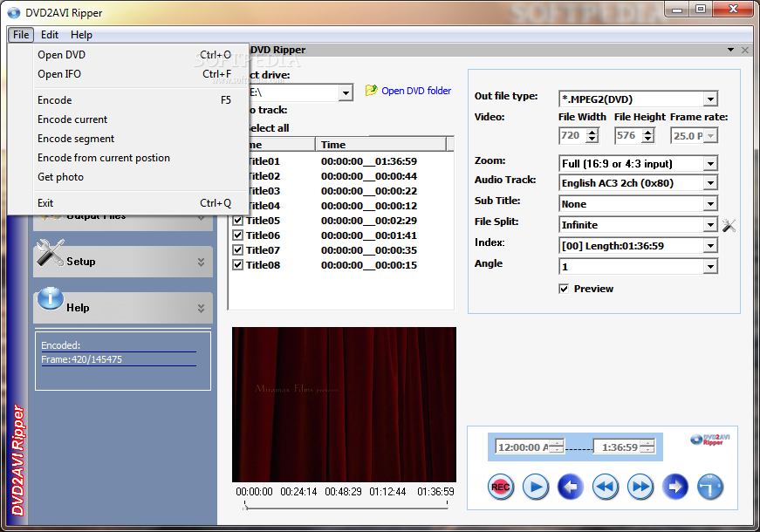Select the Title01 time 00:00:00__01:36:59

369,161
